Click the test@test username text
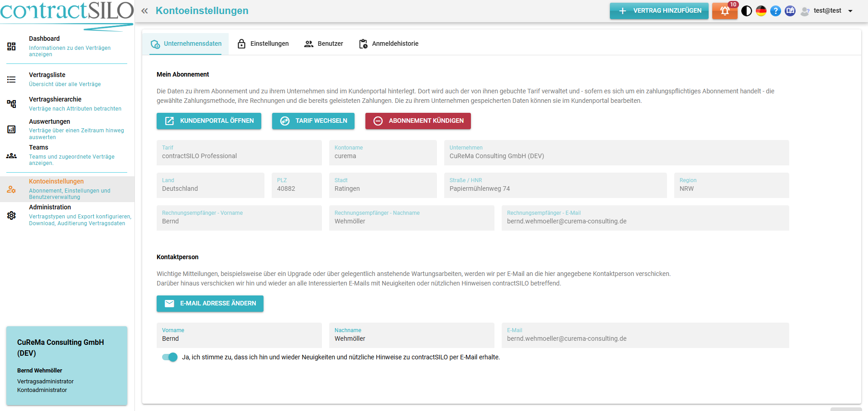Image resolution: width=868 pixels, height=411 pixels. 827,11
